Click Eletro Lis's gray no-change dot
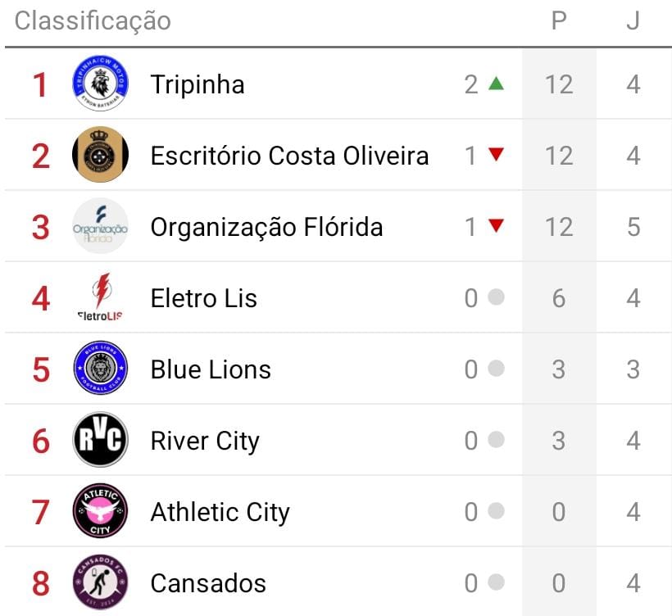The width and height of the screenshot is (672, 616). pos(496,297)
